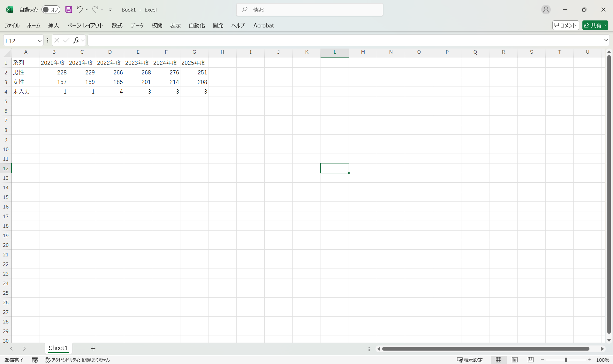Open Customize Quick Access Toolbar dropdown

[x=110, y=10]
